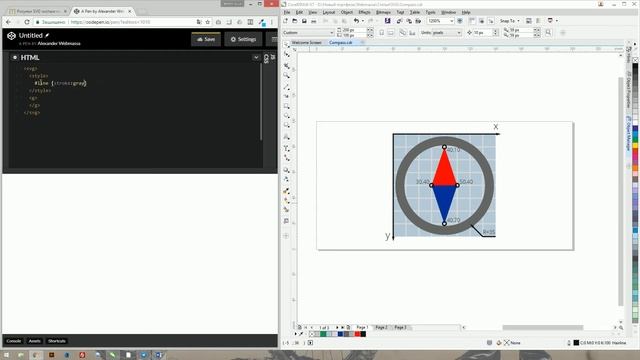Open CodePen Settings button

[243, 39]
